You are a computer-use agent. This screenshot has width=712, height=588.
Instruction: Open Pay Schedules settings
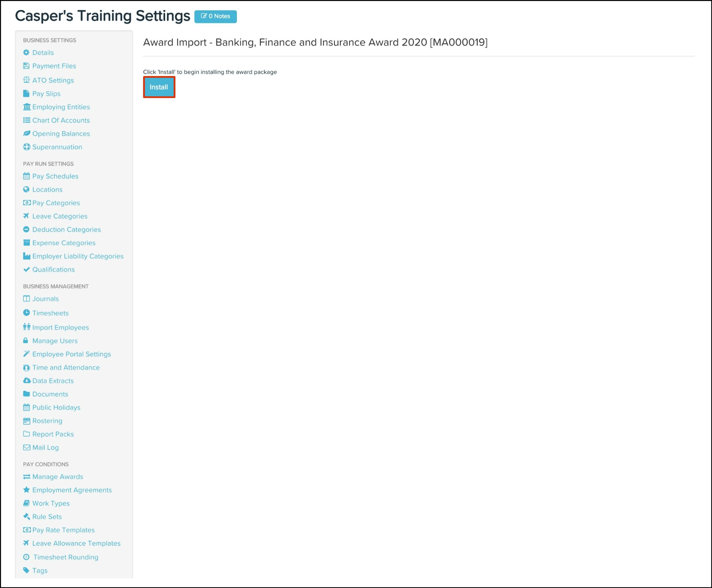[x=55, y=176]
